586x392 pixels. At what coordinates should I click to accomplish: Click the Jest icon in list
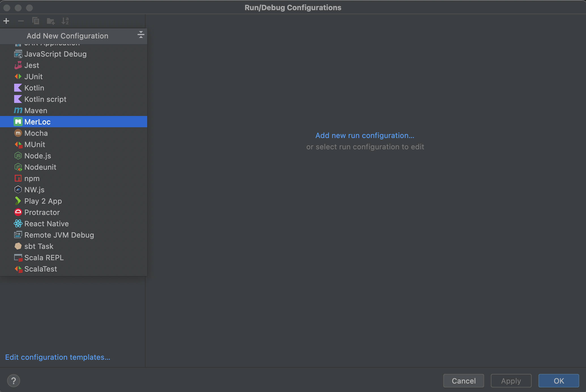[x=18, y=65]
